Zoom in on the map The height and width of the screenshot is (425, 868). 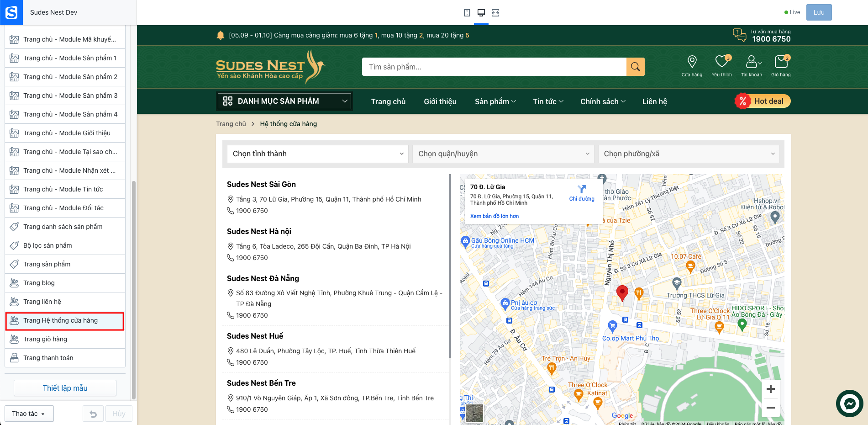point(771,389)
